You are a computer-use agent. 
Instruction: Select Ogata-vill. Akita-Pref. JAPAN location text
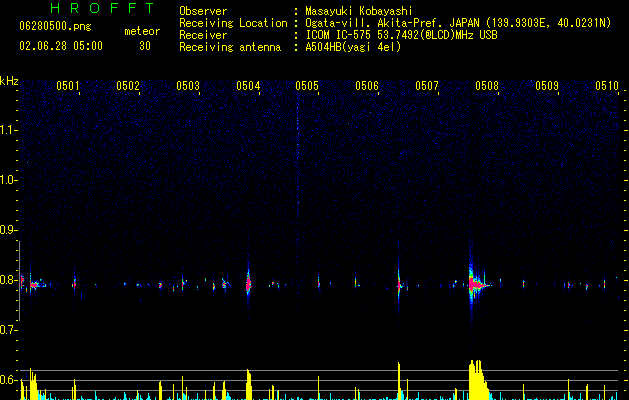coord(458,23)
